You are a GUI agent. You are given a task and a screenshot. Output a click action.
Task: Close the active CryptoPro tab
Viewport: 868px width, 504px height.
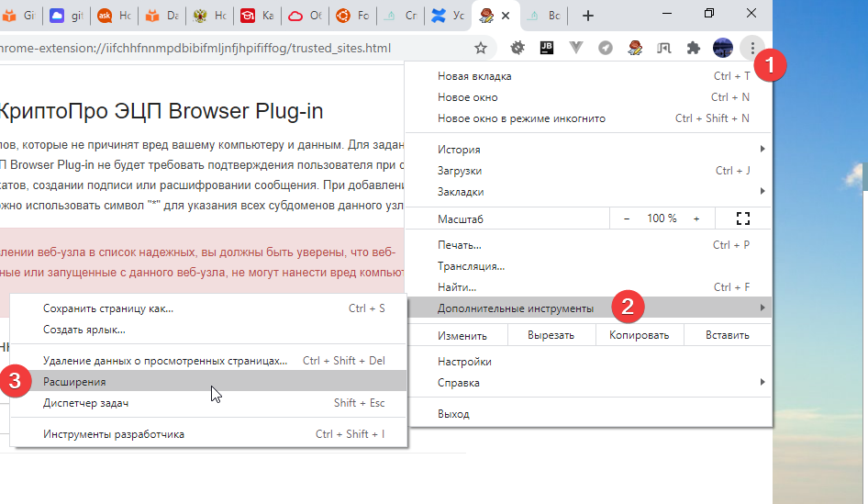(506, 16)
